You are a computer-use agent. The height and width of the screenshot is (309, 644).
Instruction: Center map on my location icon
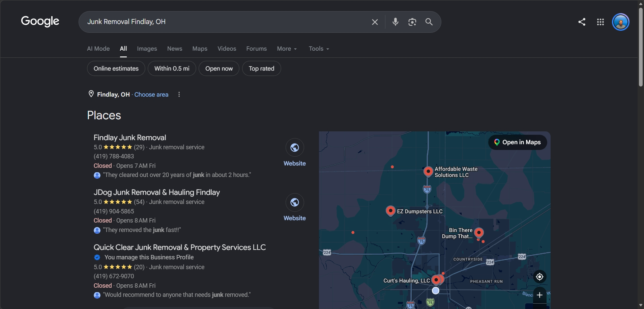pyautogui.click(x=539, y=277)
